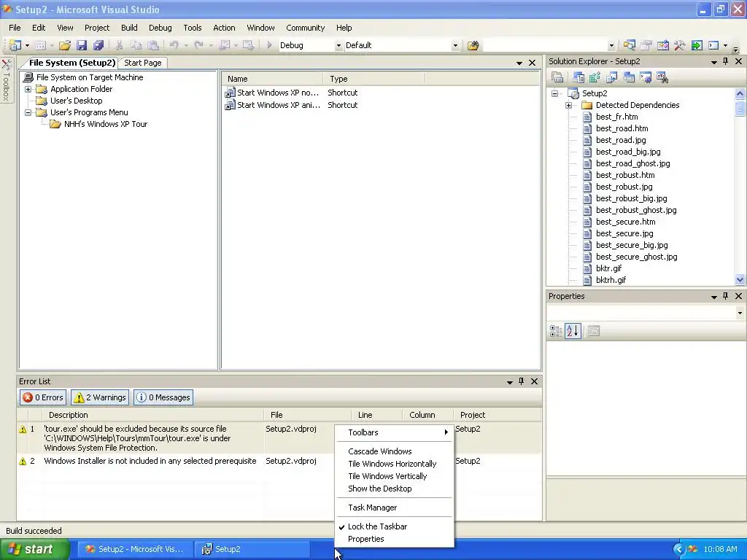Toggle the 2 Warnings filter
This screenshot has width=747, height=560.
tap(100, 397)
